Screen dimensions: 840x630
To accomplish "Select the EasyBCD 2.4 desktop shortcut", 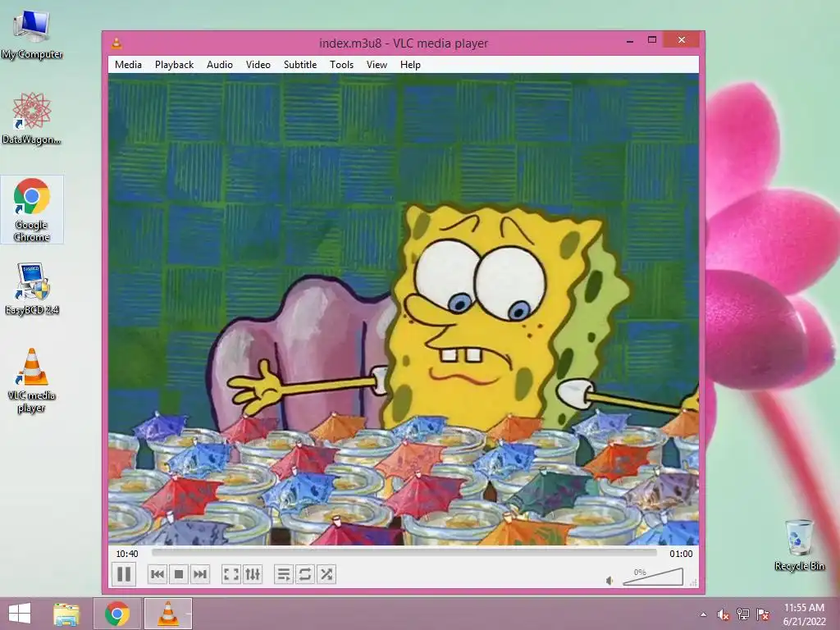I will tap(32, 289).
